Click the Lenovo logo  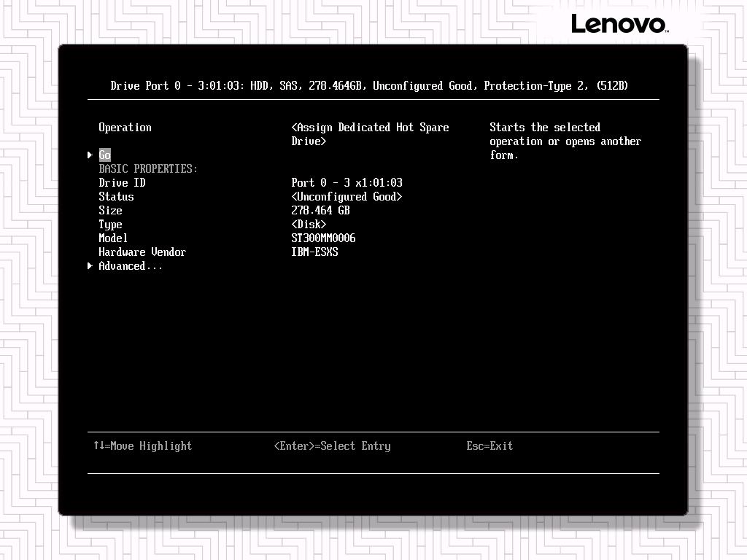click(x=619, y=24)
